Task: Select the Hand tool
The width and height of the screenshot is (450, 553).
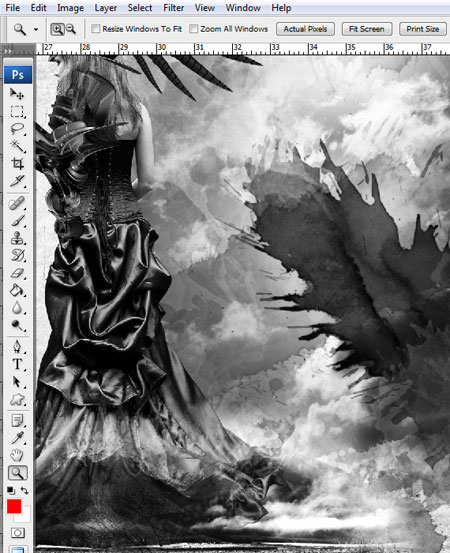Action: coord(17,455)
